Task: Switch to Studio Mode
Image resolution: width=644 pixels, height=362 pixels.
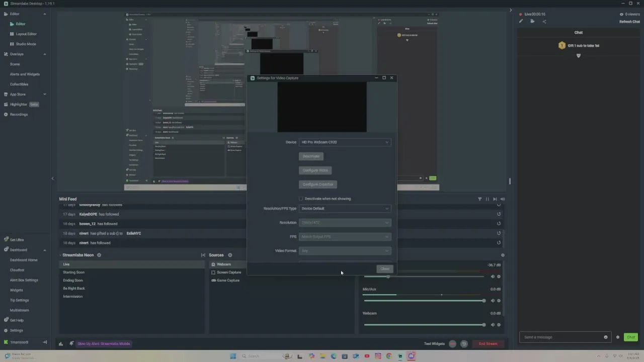Action: (x=26, y=44)
